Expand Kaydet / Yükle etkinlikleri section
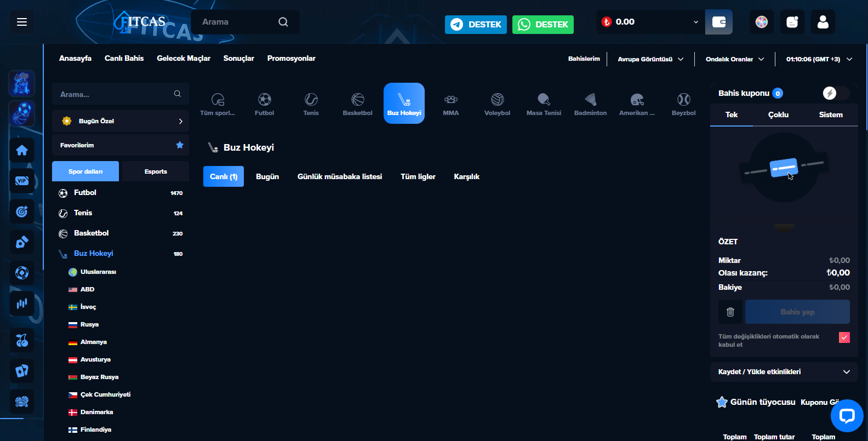The height and width of the screenshot is (441, 868). coord(784,372)
